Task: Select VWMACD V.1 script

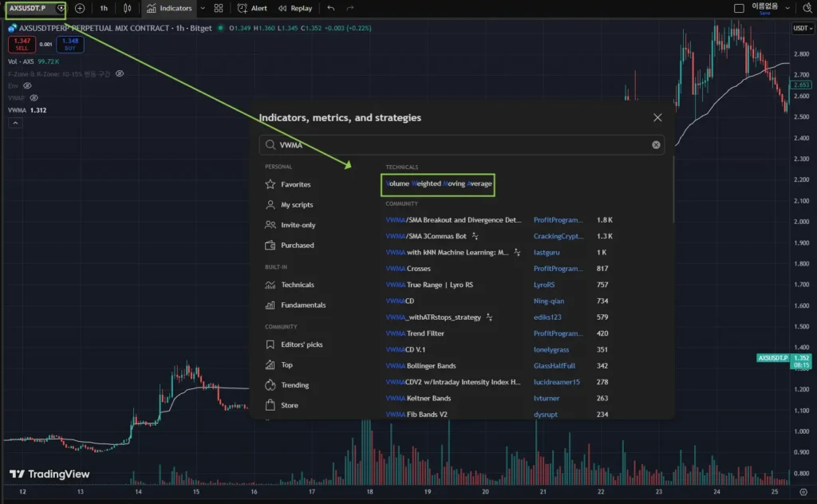Action: coord(405,349)
